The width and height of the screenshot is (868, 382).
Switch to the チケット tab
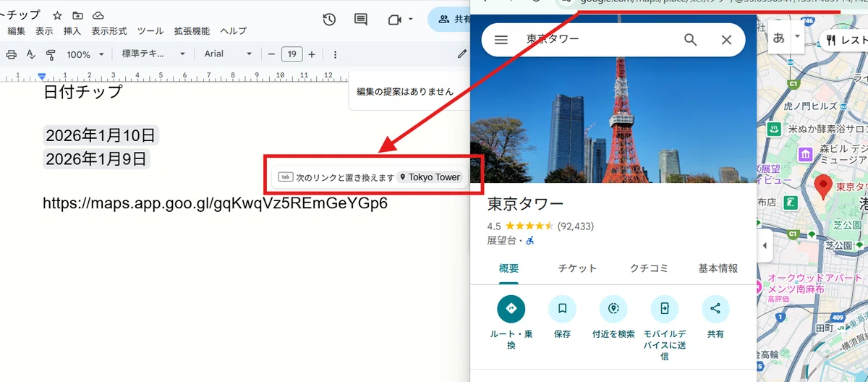pos(577,268)
